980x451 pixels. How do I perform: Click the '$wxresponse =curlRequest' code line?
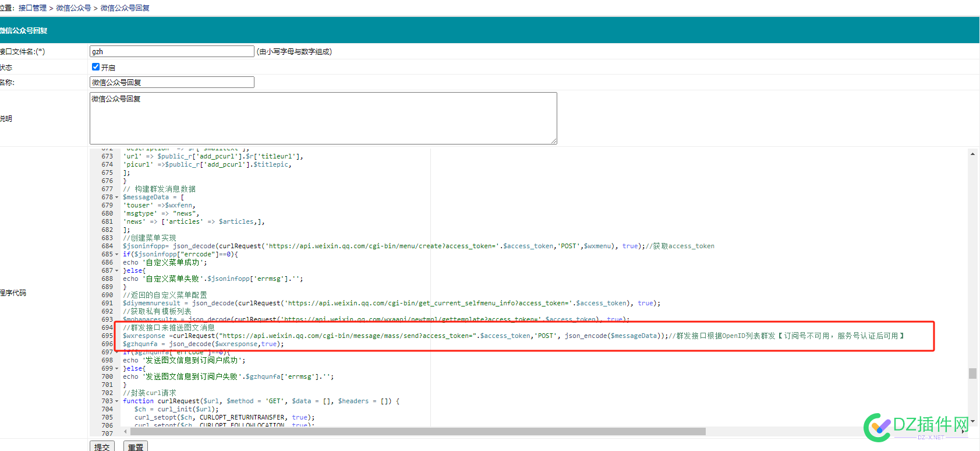514,336
